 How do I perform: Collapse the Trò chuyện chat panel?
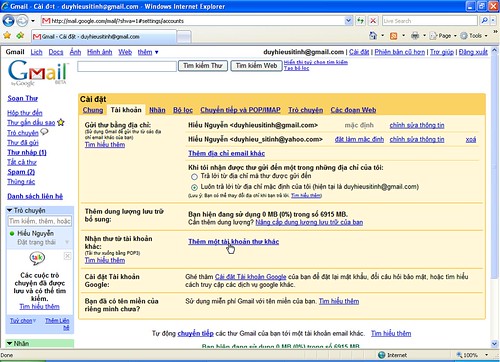pos(10,210)
